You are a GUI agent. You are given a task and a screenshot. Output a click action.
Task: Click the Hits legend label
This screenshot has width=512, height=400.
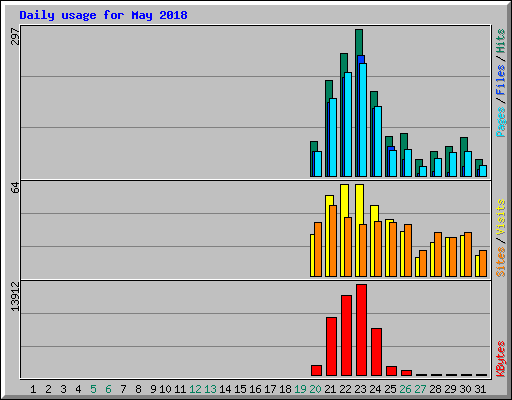pyautogui.click(x=500, y=41)
